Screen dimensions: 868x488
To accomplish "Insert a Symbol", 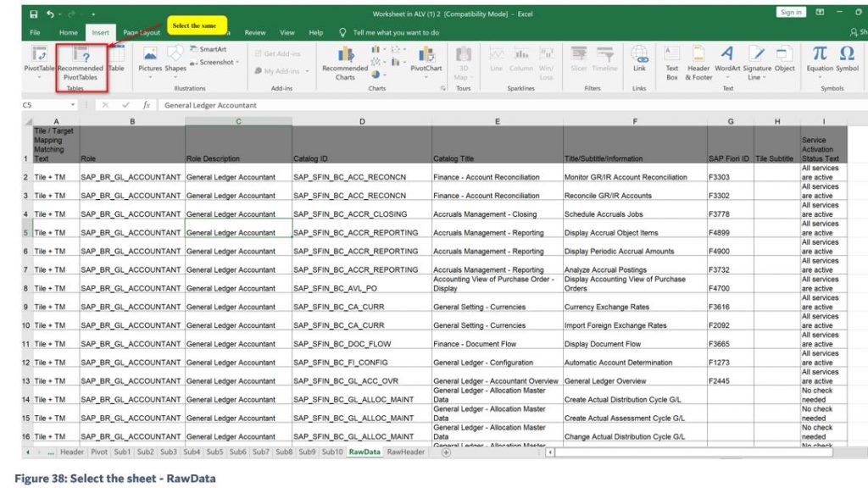I will [x=847, y=60].
